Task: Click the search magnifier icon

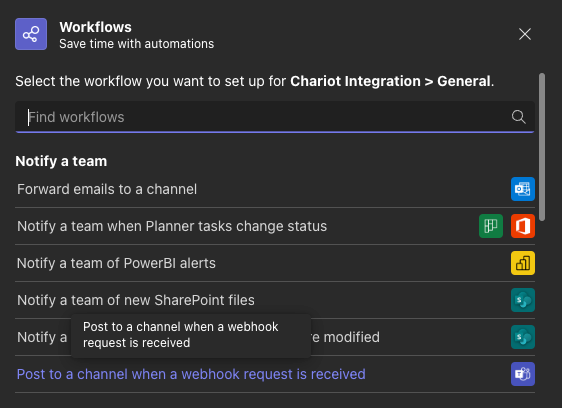Action: point(518,117)
